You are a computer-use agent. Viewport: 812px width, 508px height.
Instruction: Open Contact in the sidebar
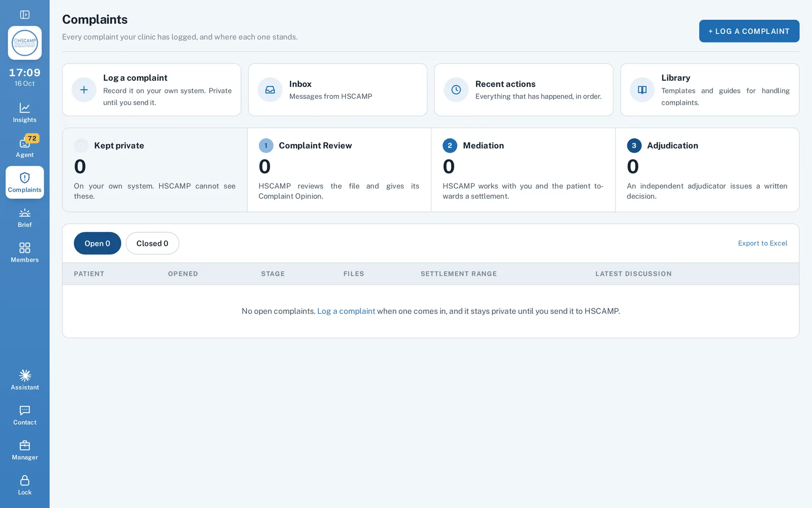25,416
